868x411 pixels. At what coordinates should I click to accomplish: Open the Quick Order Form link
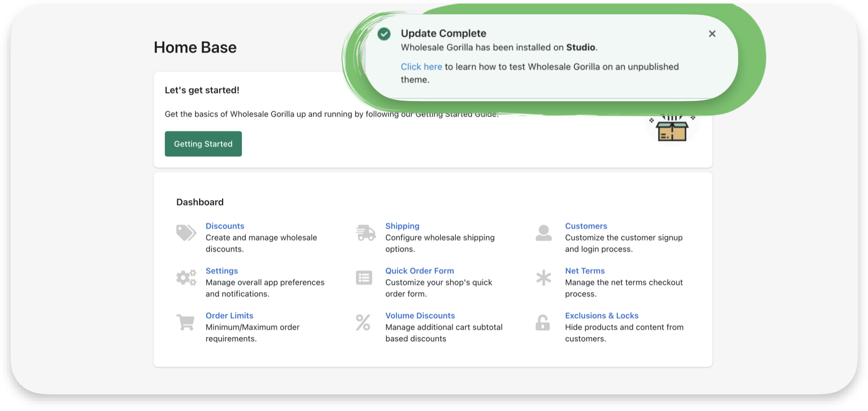(x=420, y=271)
